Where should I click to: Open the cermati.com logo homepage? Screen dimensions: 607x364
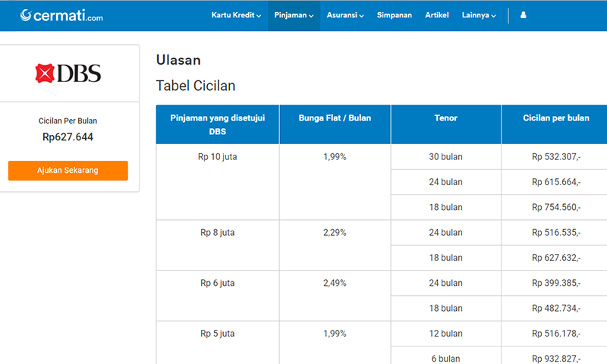click(x=61, y=15)
